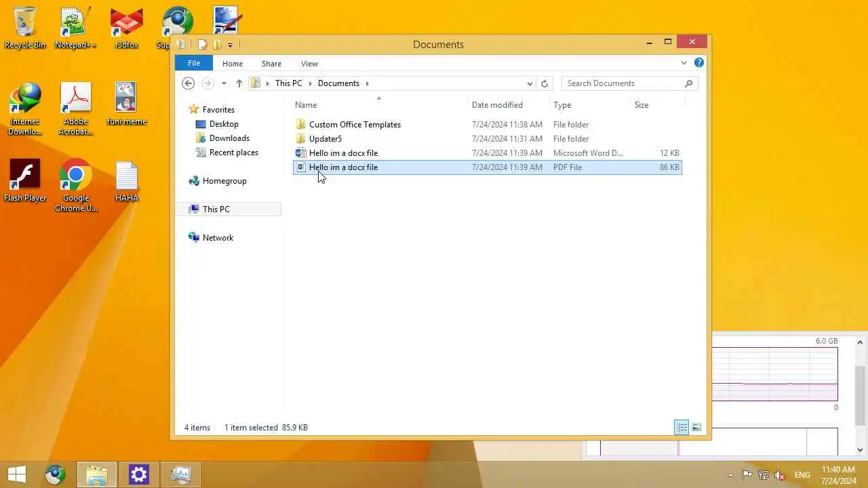Go up one folder level
Viewport: 868px width, 488px height.
(x=239, y=83)
